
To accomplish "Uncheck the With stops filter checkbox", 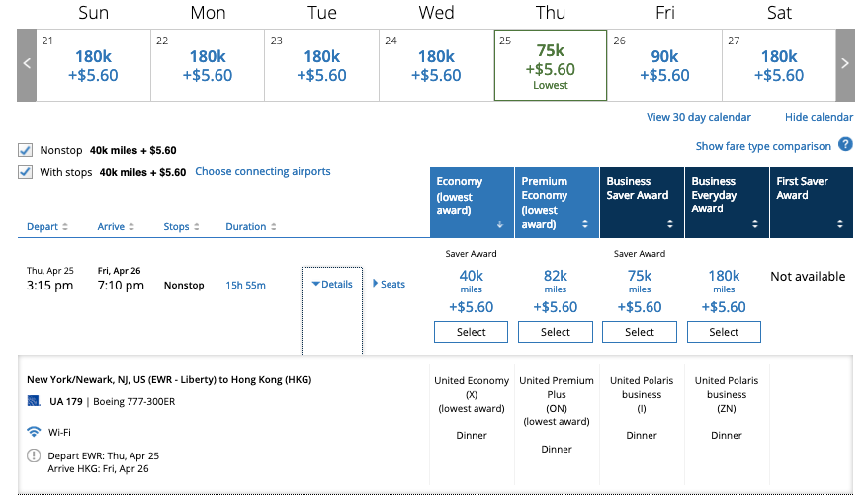I will click(x=25, y=172).
